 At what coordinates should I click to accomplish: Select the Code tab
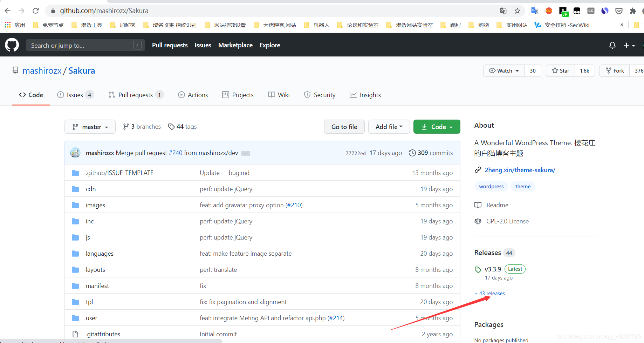coord(31,95)
